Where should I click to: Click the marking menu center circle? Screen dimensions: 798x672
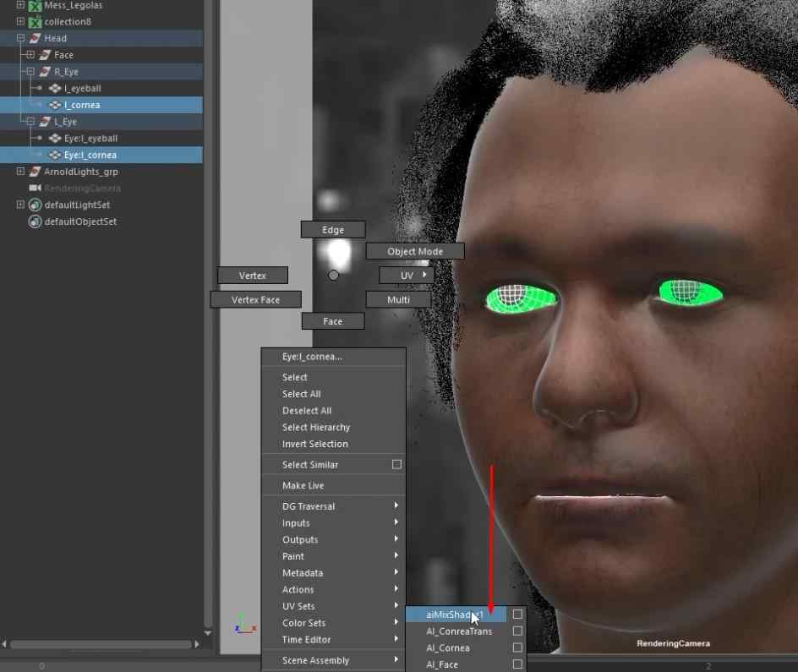[333, 276]
